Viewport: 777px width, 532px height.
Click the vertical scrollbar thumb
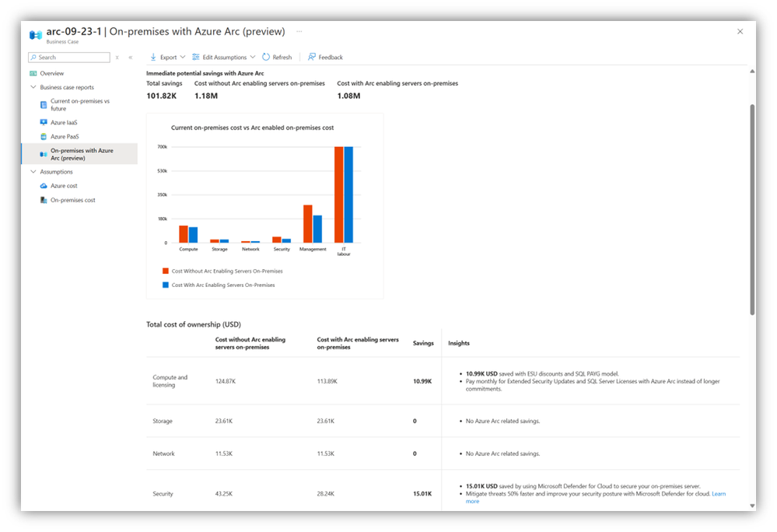pos(752,209)
